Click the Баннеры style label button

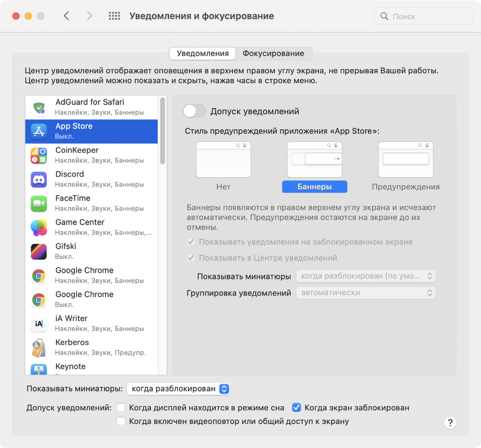314,187
